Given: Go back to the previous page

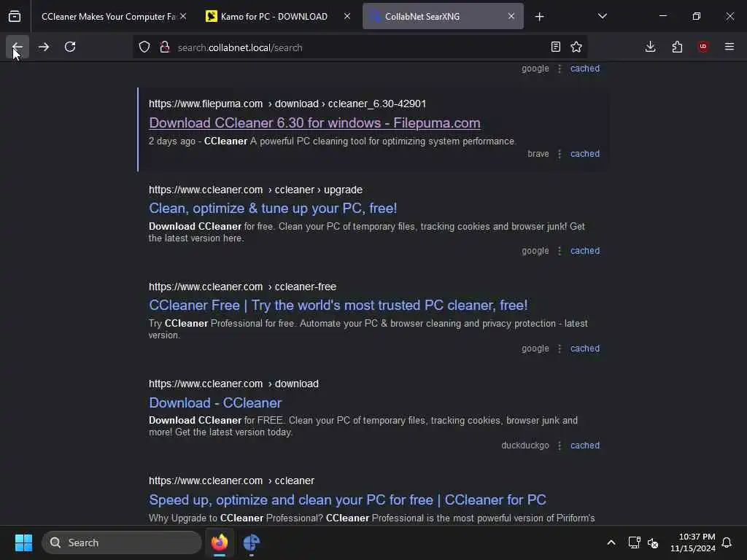Looking at the screenshot, I should pos(18,47).
